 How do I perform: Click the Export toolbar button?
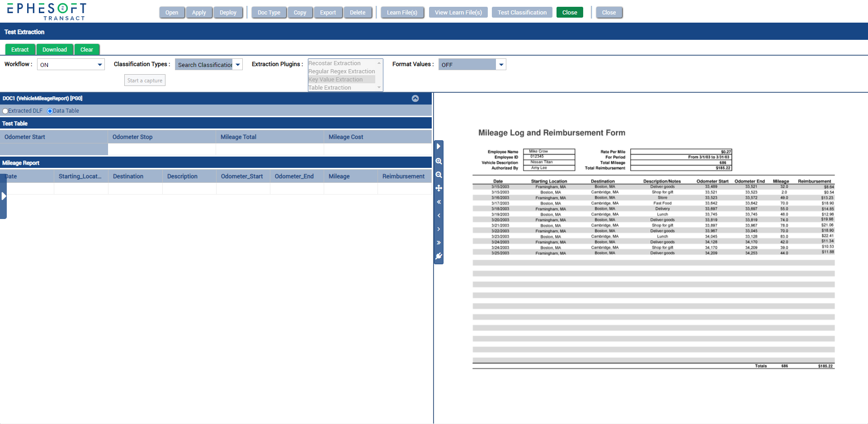point(328,13)
